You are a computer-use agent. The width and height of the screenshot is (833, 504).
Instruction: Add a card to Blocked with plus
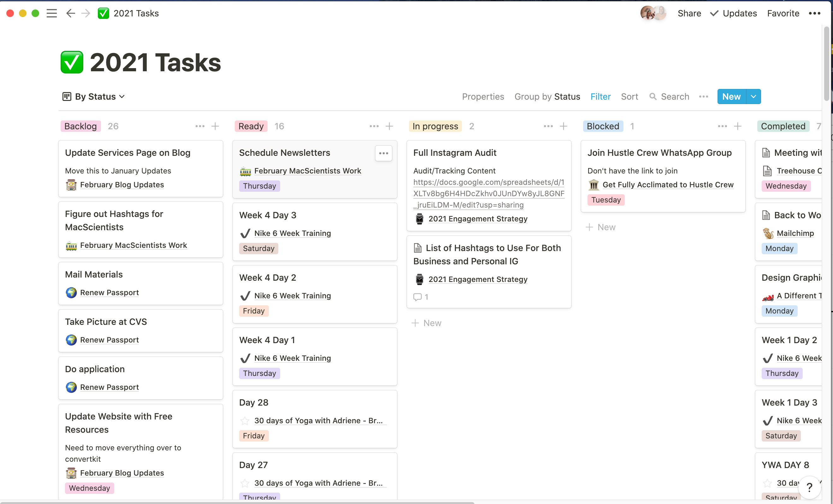[x=737, y=126]
